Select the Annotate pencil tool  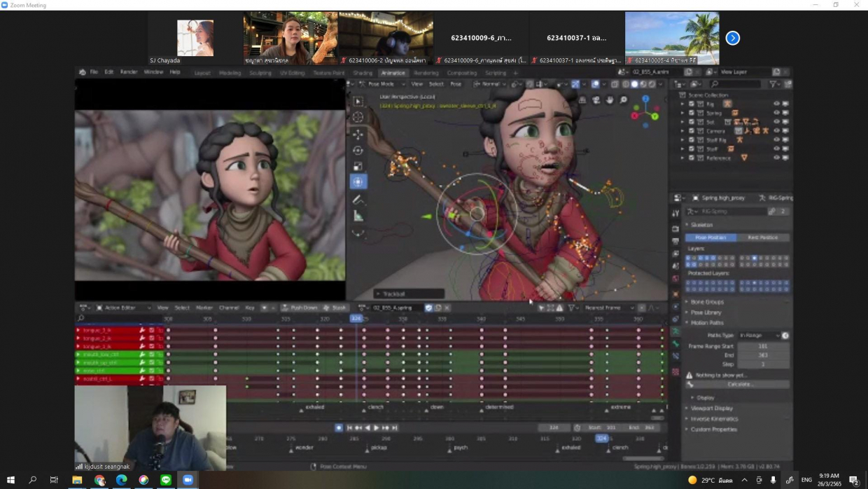pos(358,200)
